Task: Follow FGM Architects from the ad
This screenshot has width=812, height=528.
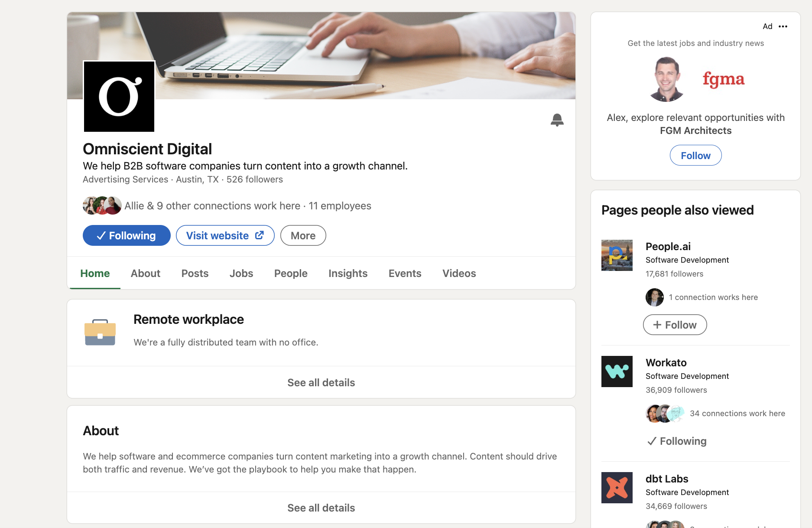Action: 695,155
